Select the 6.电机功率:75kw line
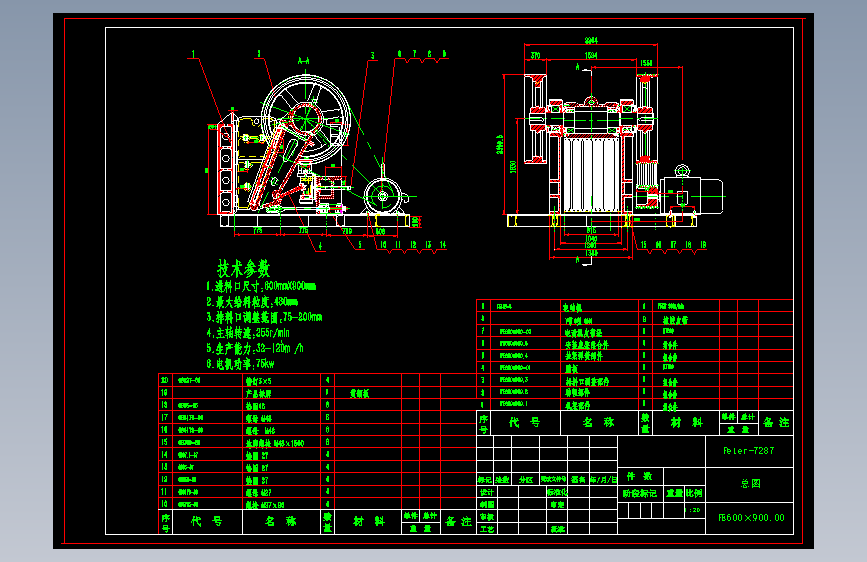 pos(241,364)
